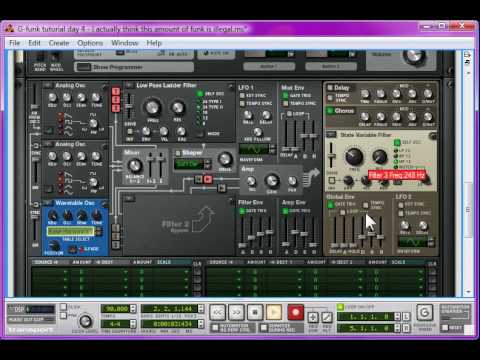Click the transport Stop button
Screen dimensions: 480x360
tap(255, 313)
